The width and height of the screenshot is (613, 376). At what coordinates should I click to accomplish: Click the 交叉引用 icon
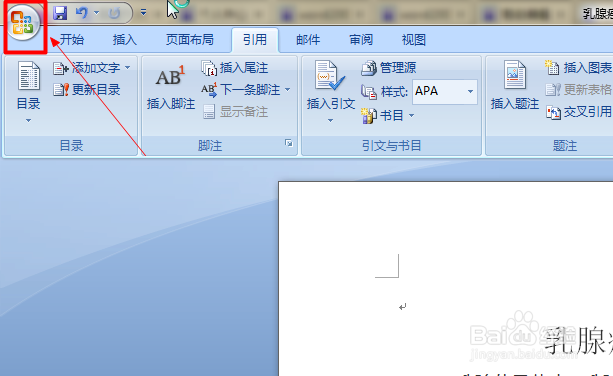coord(553,113)
